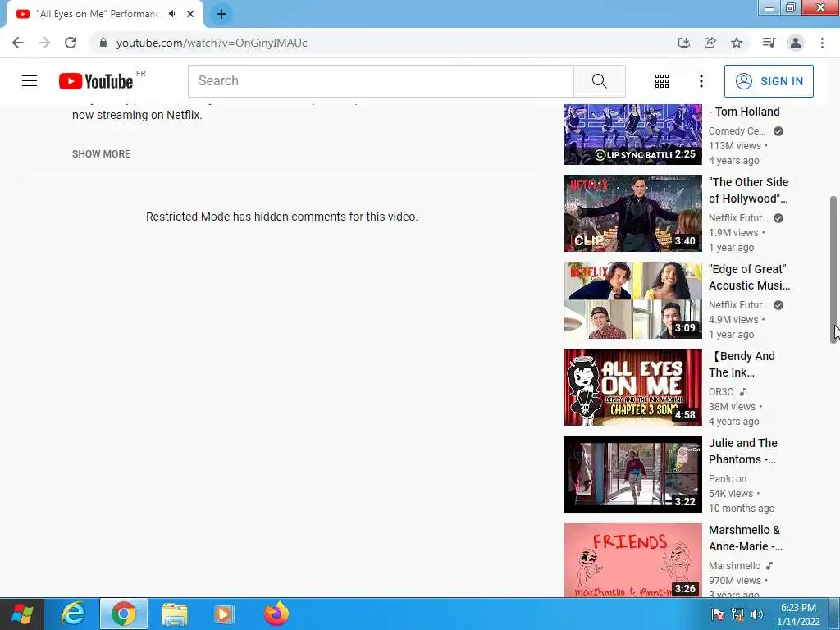840x630 pixels.
Task: Open "The Other Side of Hollywood" title
Action: coord(748,190)
